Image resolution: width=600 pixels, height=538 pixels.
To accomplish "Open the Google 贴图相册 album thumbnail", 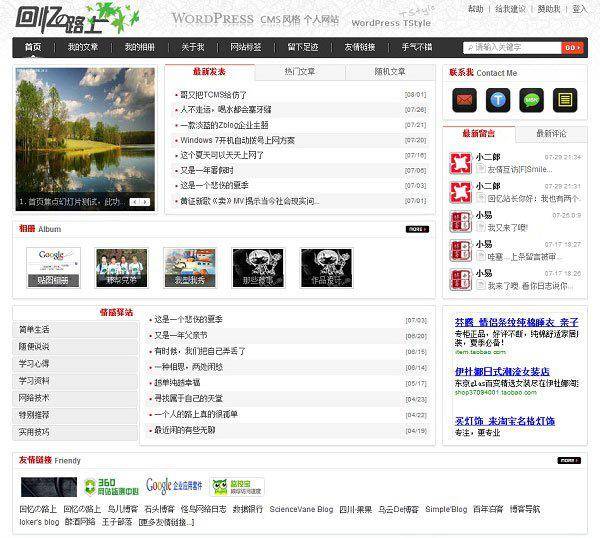I will 52,266.
